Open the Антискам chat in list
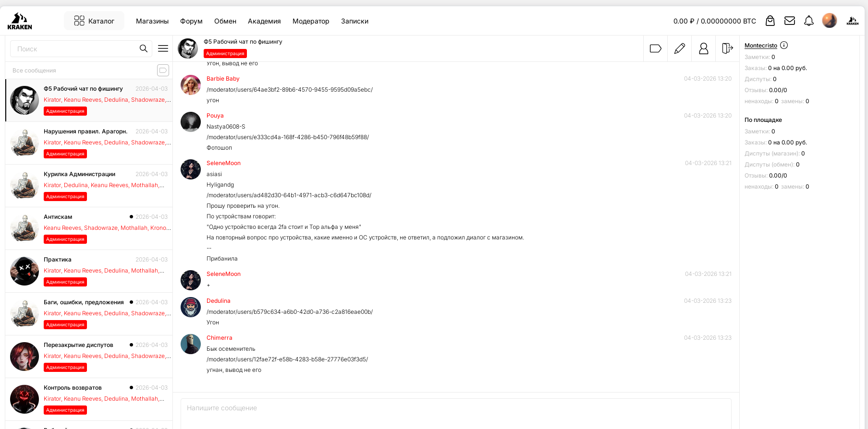Screen dimensions: 868x429 [89, 228]
